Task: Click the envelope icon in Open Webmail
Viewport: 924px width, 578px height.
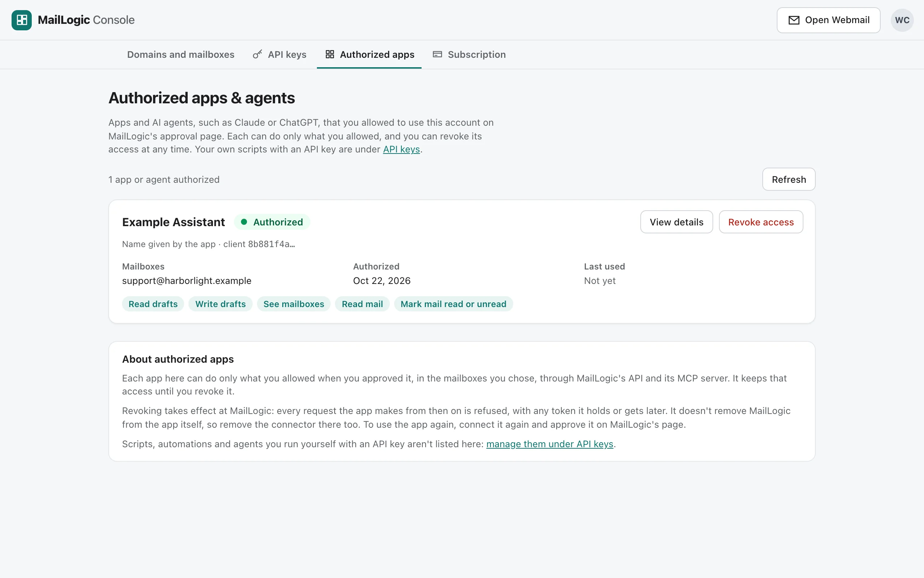Action: (x=794, y=20)
